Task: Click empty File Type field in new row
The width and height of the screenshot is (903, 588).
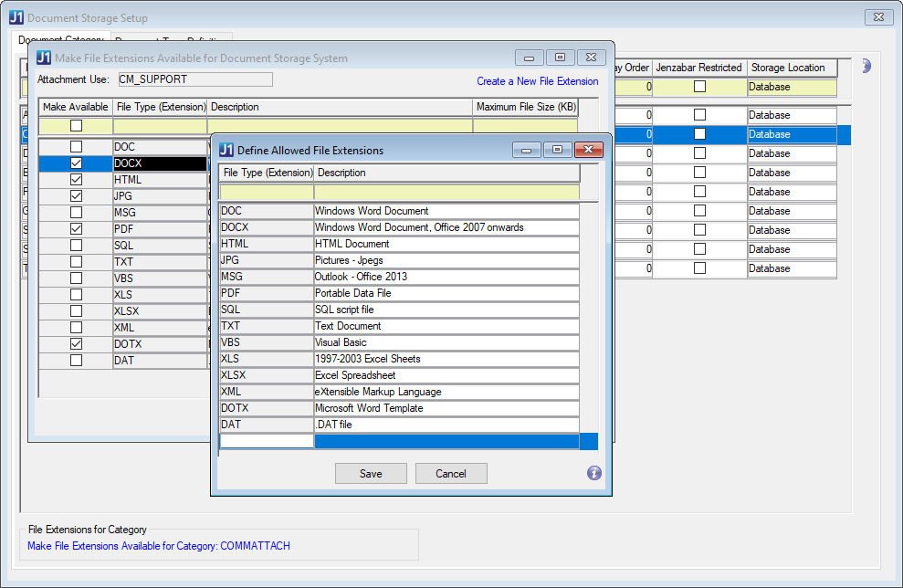Action: coord(267,442)
